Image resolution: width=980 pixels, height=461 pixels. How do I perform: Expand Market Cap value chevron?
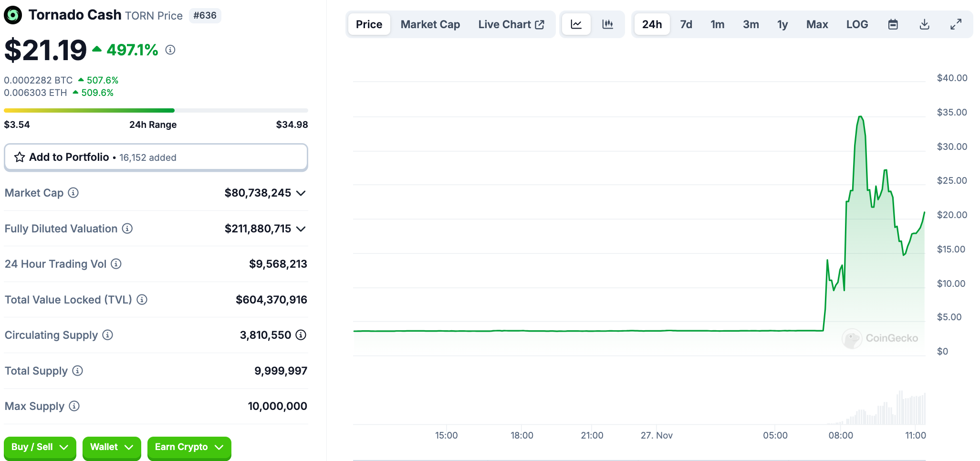(301, 193)
